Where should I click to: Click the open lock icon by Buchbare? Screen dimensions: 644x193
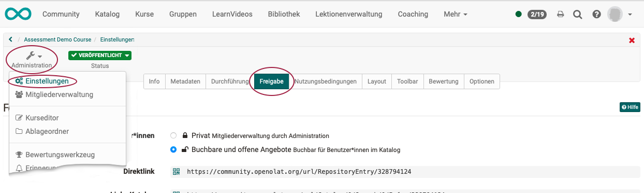pyautogui.click(x=185, y=150)
